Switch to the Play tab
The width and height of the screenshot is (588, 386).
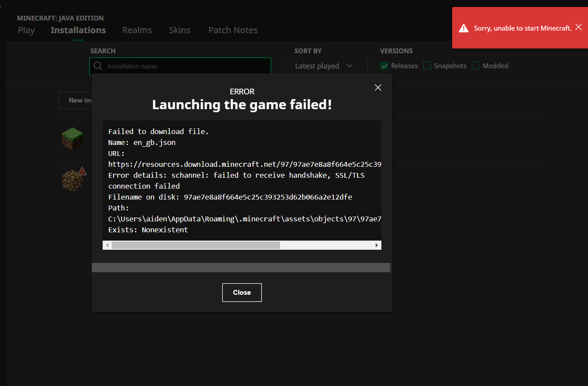(x=26, y=30)
